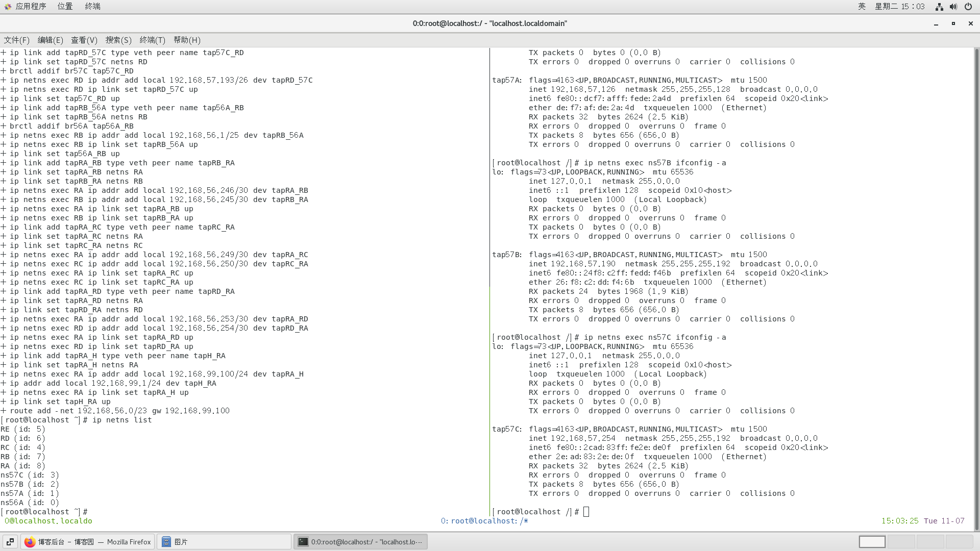Click the 'ns57C (id: 3)' line
This screenshot has height=551, width=980.
click(30, 475)
